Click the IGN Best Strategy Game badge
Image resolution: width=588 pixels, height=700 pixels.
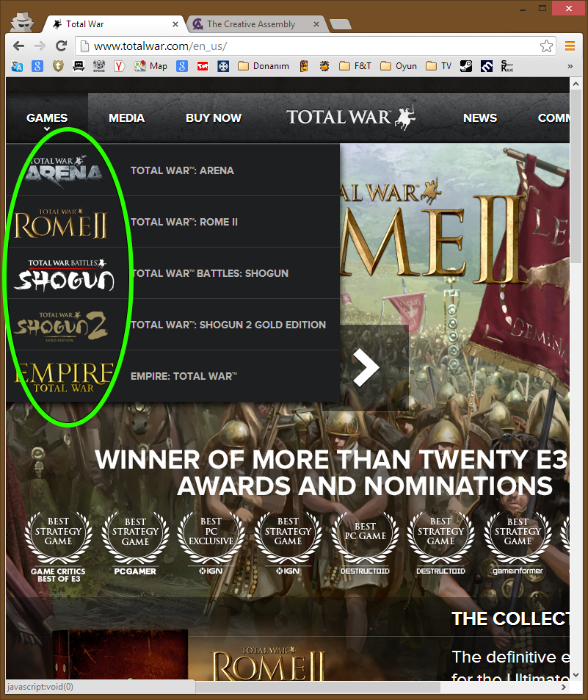(288, 544)
